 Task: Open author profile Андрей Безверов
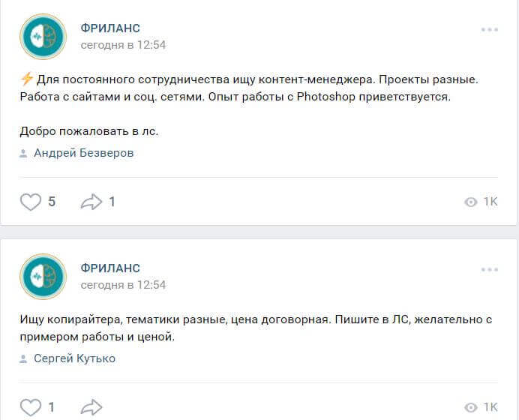83,153
